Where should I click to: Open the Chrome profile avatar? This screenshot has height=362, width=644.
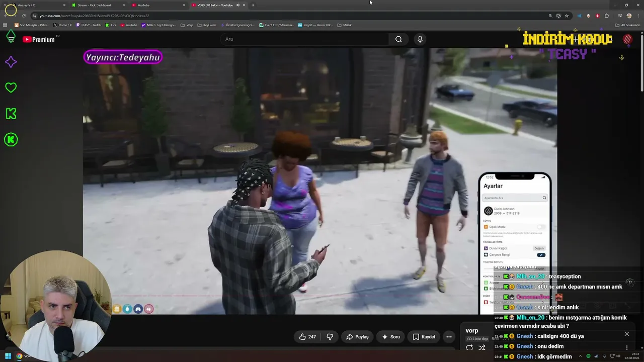[629, 16]
